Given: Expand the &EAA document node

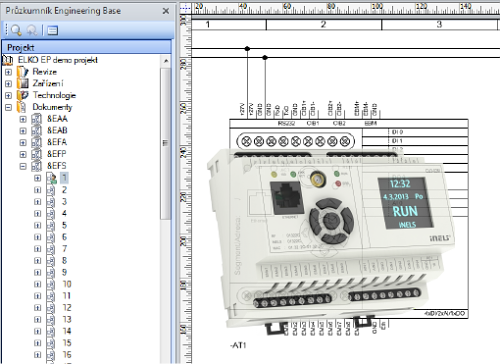Looking at the screenshot, I should pyautogui.click(x=23, y=119).
